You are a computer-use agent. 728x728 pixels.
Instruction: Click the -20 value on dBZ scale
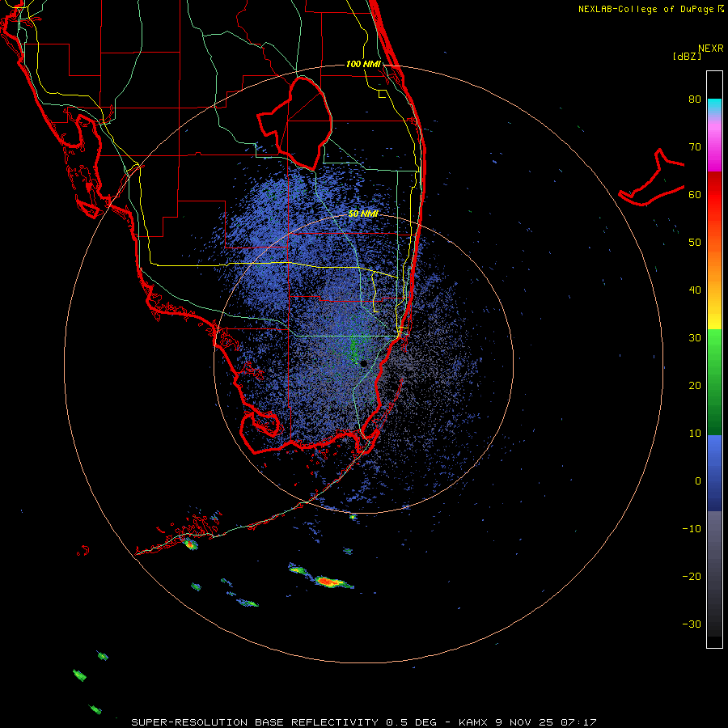tap(692, 577)
